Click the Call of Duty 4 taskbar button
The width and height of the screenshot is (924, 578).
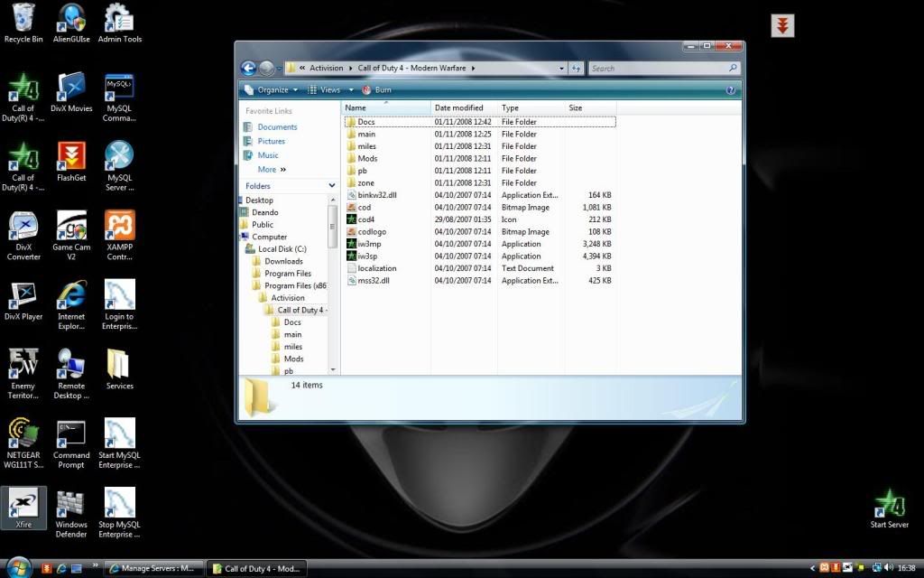point(257,569)
